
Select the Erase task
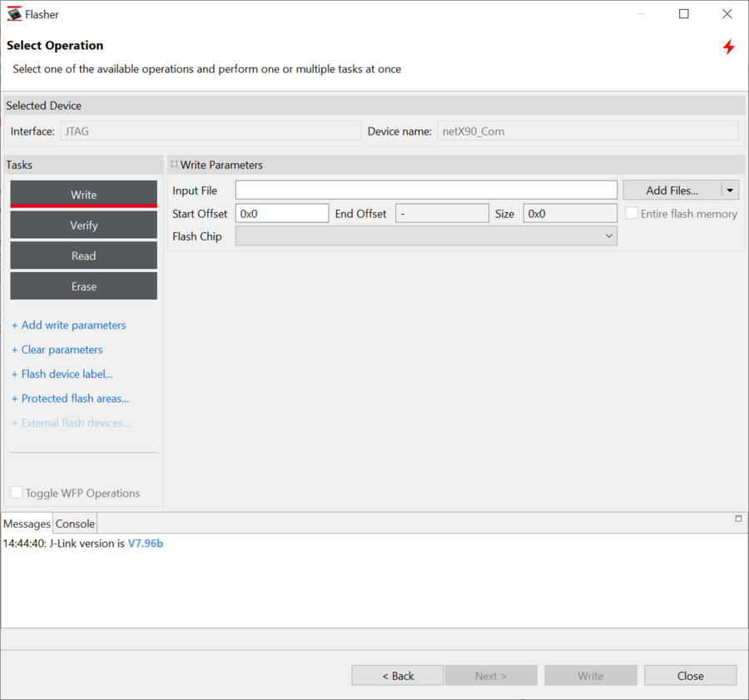tap(83, 286)
